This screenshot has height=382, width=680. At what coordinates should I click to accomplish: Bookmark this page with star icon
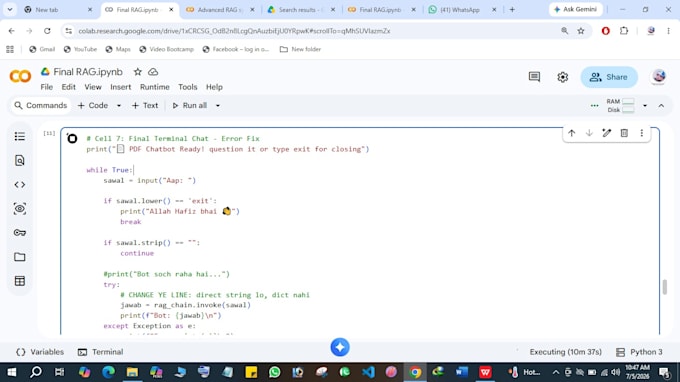(581, 31)
